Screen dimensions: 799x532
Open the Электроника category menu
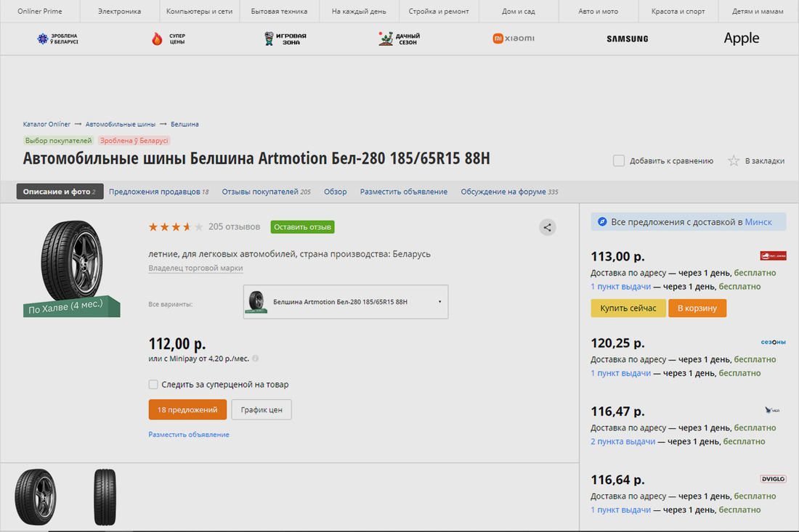click(119, 12)
